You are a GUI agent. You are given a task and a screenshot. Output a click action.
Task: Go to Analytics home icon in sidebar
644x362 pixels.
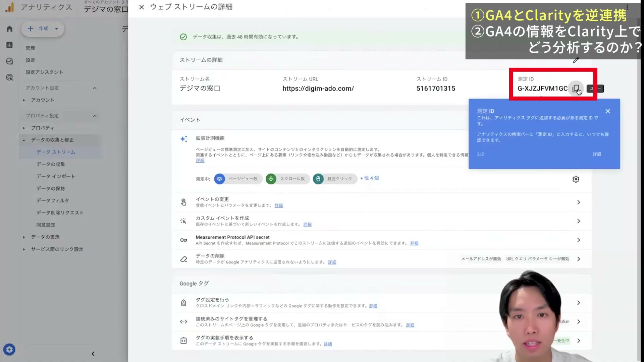(x=9, y=29)
